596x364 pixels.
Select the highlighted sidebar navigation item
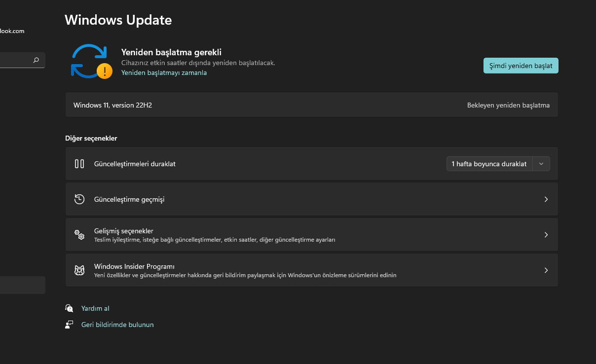22,285
